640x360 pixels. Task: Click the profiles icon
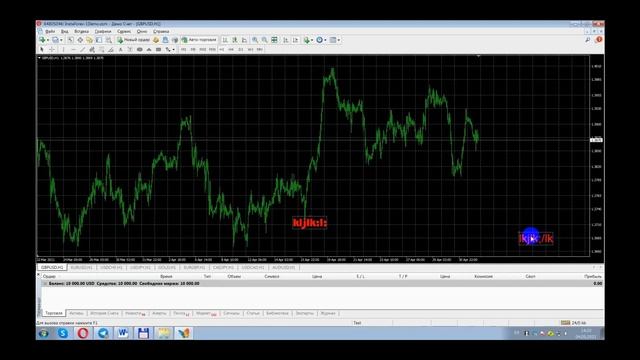click(56, 40)
